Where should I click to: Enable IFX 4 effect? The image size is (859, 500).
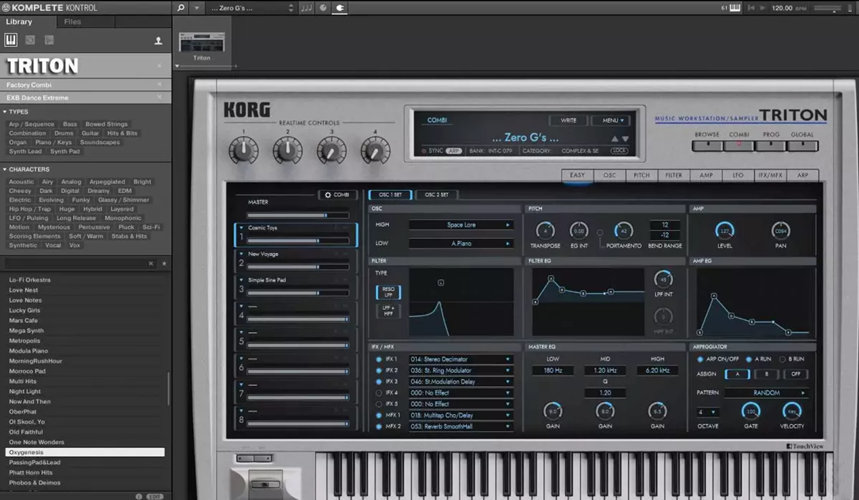tap(379, 393)
